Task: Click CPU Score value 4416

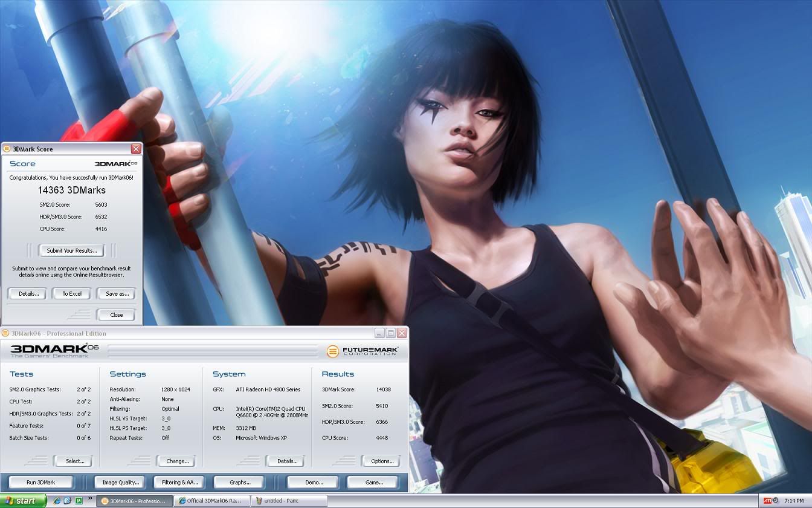Action: coord(101,229)
